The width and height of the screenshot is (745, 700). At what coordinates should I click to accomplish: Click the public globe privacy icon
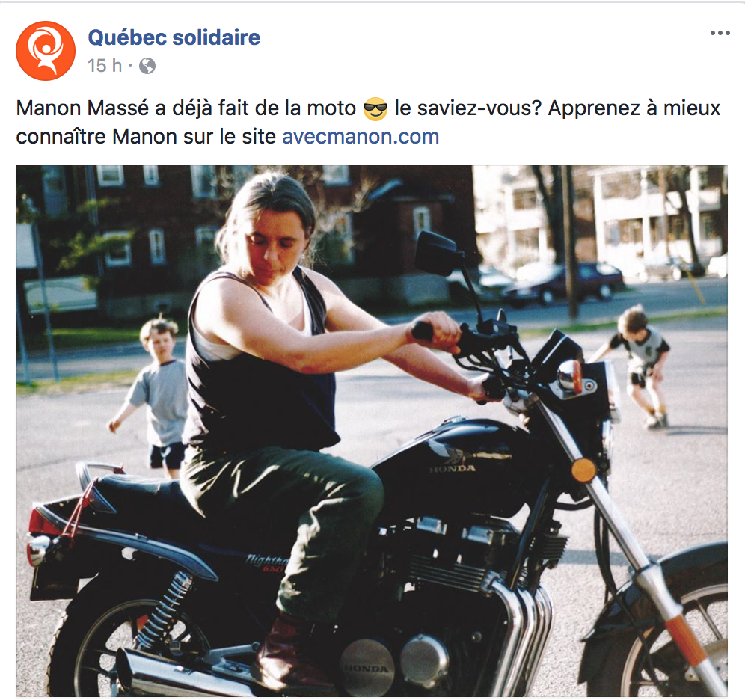click(x=147, y=66)
